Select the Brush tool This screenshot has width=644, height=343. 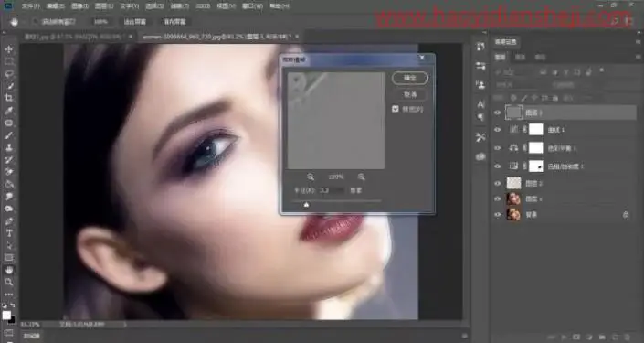click(8, 135)
